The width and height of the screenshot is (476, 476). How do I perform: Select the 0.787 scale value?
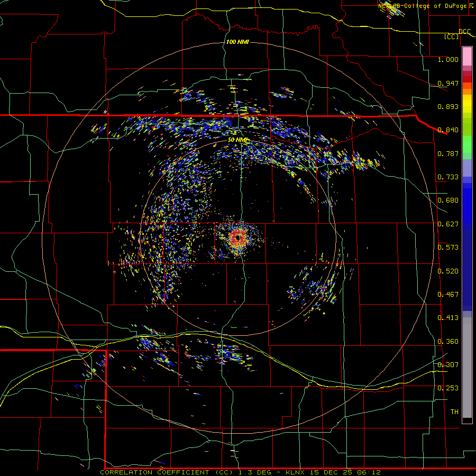[x=448, y=153]
